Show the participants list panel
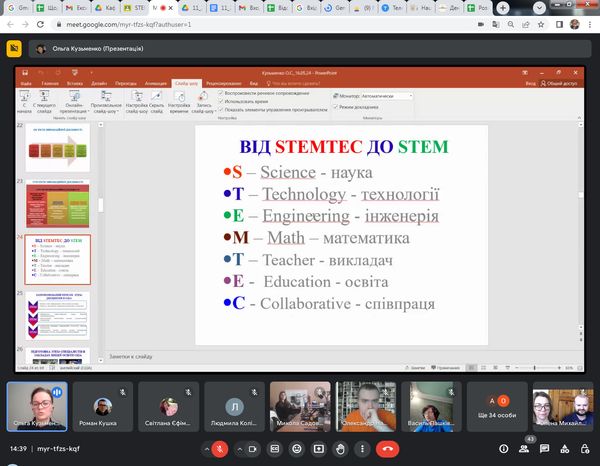 point(522,449)
